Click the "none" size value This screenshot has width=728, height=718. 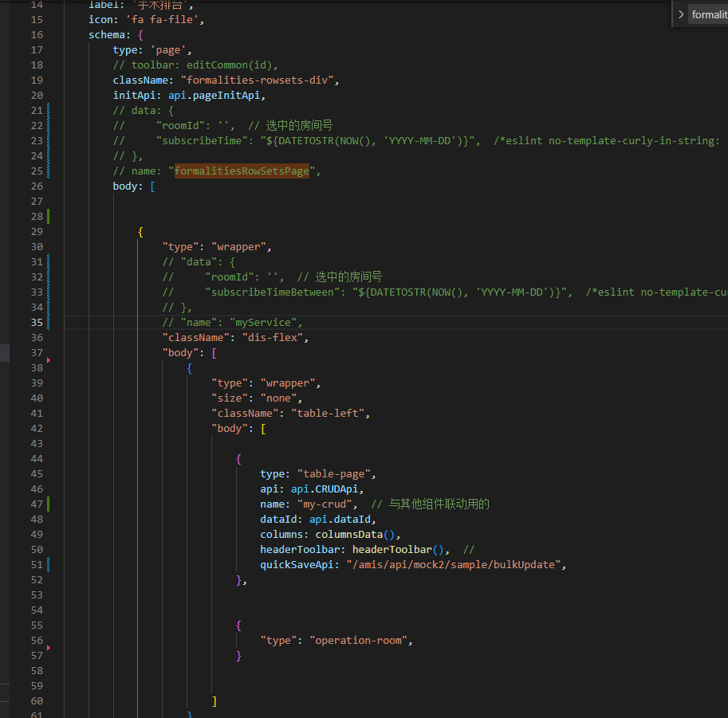pos(278,398)
